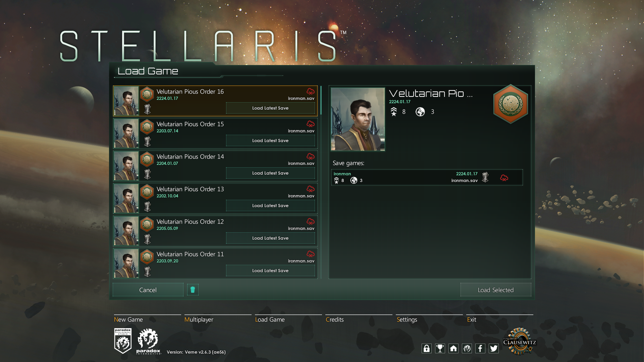This screenshot has height=362, width=644.
Task: Cancel the Load Game dialog
Action: (148, 290)
